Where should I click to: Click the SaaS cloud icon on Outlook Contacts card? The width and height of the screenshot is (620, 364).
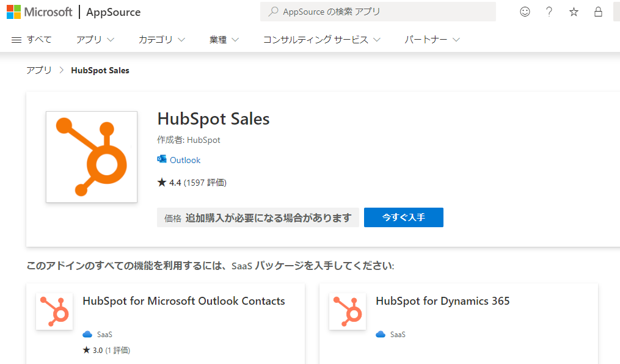[x=87, y=334]
